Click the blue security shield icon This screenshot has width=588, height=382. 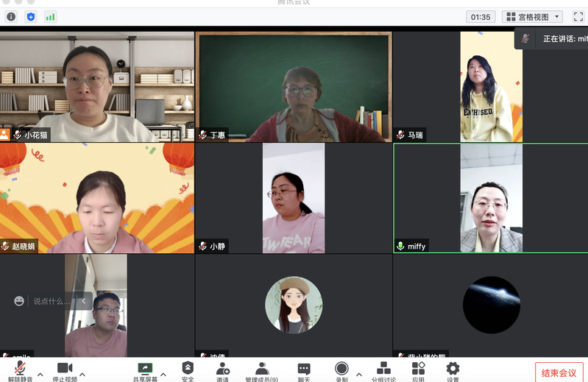(31, 16)
